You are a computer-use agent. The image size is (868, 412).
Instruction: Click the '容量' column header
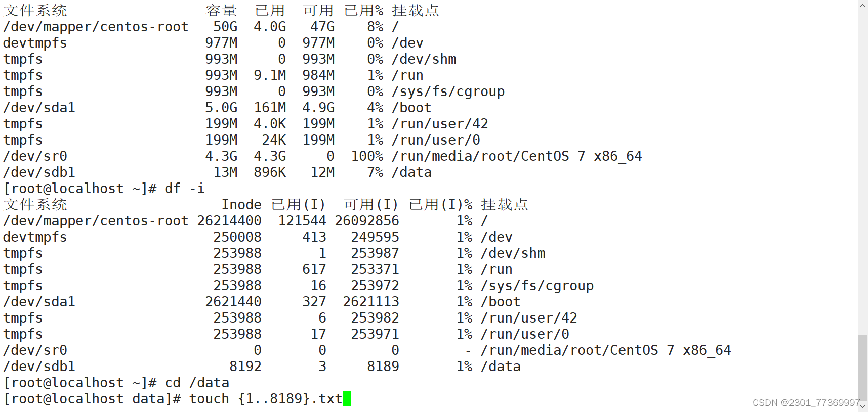pos(221,11)
